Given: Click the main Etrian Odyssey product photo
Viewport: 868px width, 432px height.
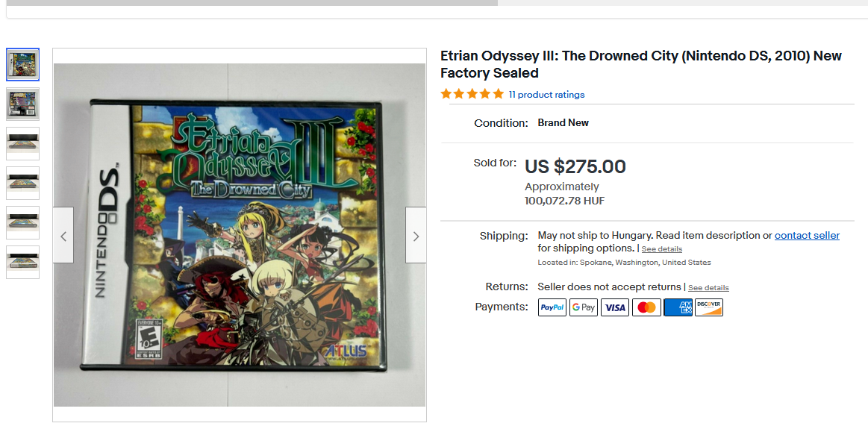Looking at the screenshot, I should coord(239,235).
